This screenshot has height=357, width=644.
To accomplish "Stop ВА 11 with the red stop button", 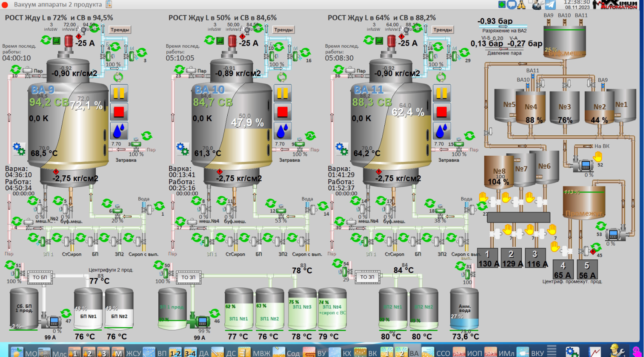I will 442,112.
